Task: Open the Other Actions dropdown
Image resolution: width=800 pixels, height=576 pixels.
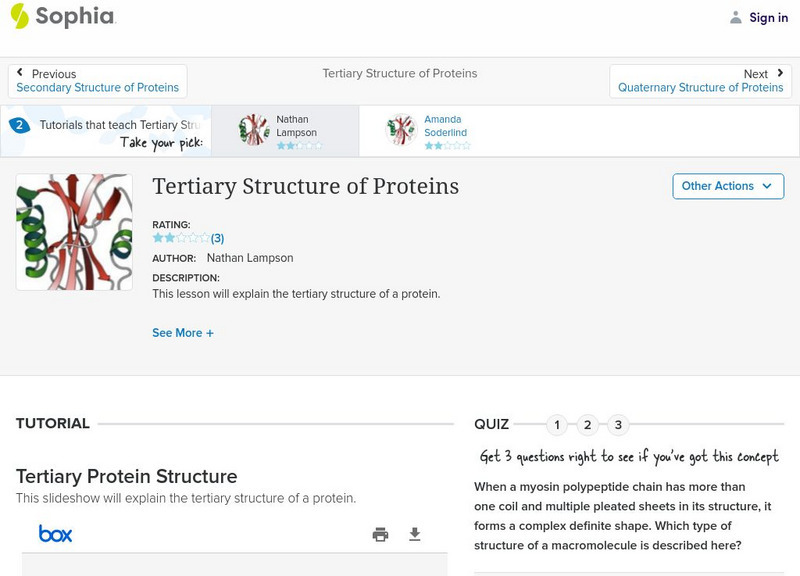Action: [x=727, y=186]
